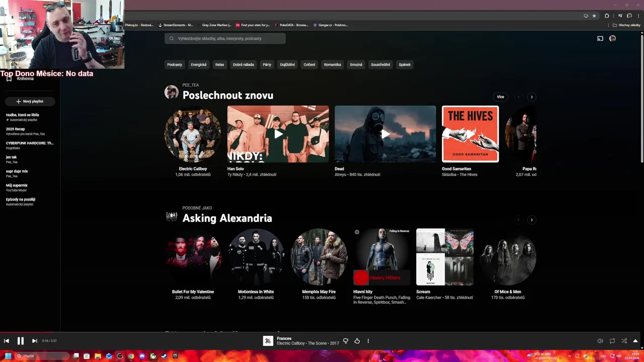Click the Asking Alexandria section heading
This screenshot has height=362, width=644.
point(227,218)
